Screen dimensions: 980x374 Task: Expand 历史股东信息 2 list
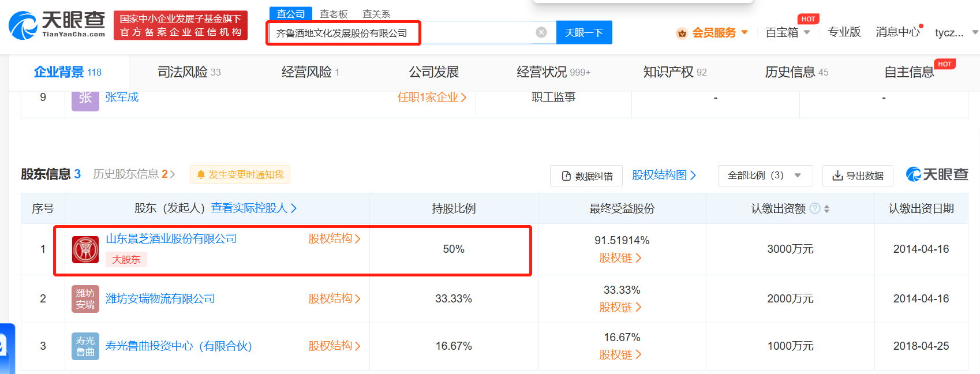coord(134,174)
